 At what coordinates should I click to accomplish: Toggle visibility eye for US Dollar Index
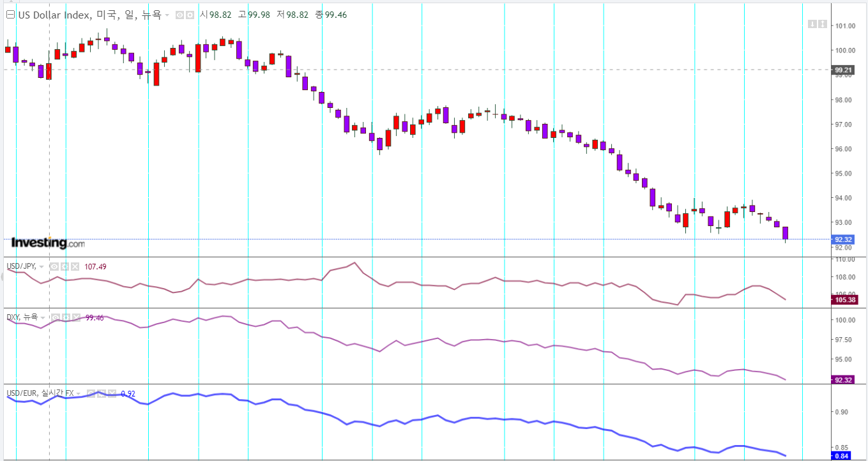tap(179, 15)
